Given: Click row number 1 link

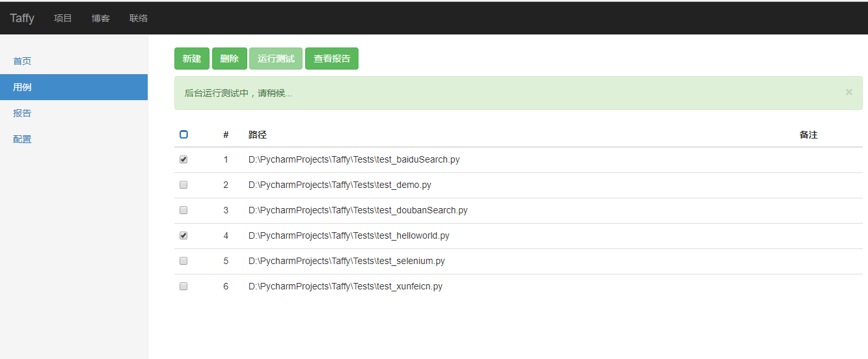Looking at the screenshot, I should click(x=226, y=159).
